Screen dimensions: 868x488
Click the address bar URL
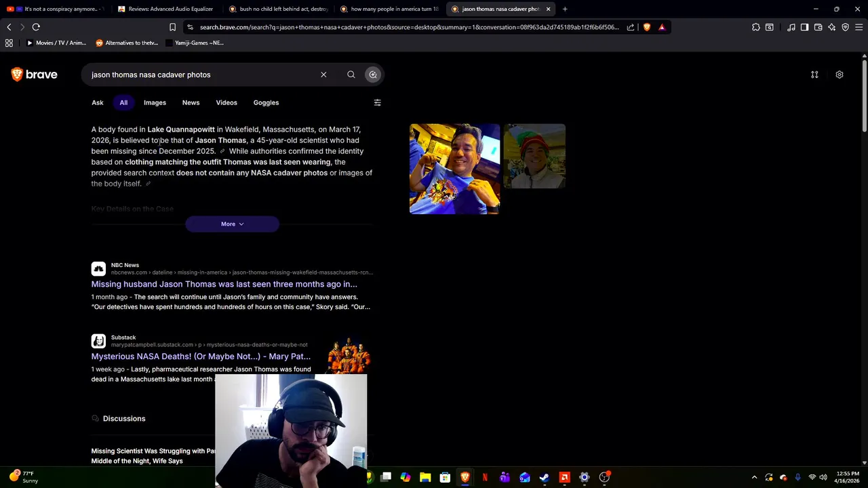coord(409,27)
